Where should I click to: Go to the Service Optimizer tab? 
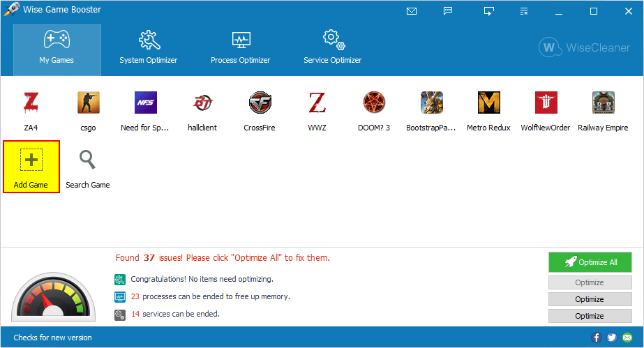click(332, 47)
